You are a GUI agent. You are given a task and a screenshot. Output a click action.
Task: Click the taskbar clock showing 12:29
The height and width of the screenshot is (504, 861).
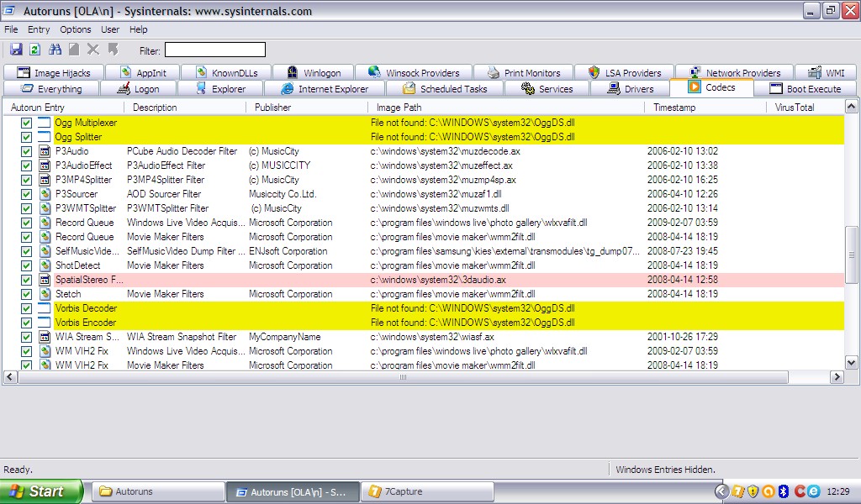pos(838,491)
